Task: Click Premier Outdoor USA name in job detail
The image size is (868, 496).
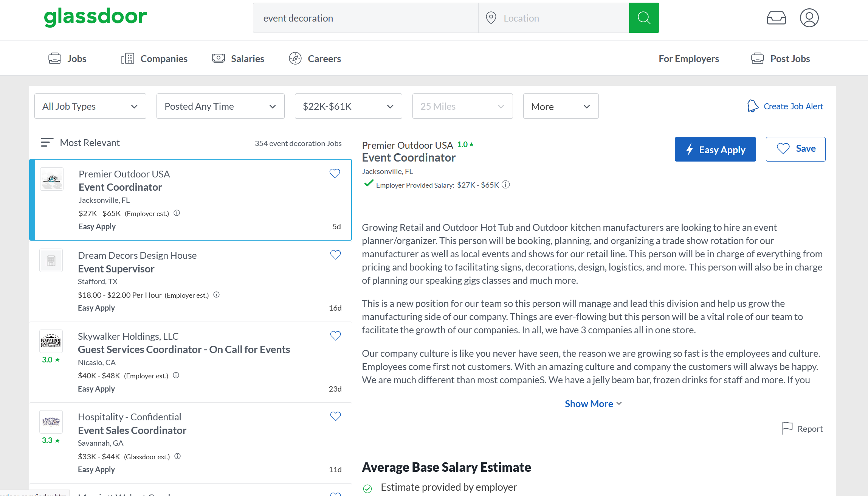Action: 407,145
